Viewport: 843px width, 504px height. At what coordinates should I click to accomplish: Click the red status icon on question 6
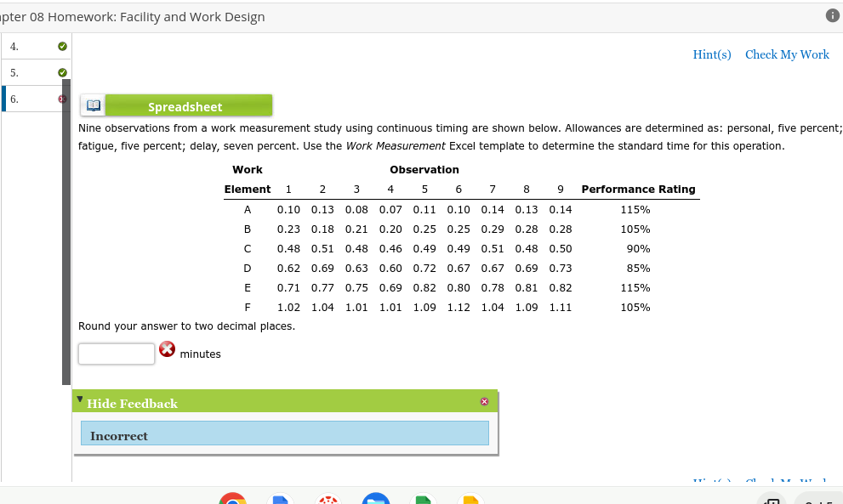[61, 99]
